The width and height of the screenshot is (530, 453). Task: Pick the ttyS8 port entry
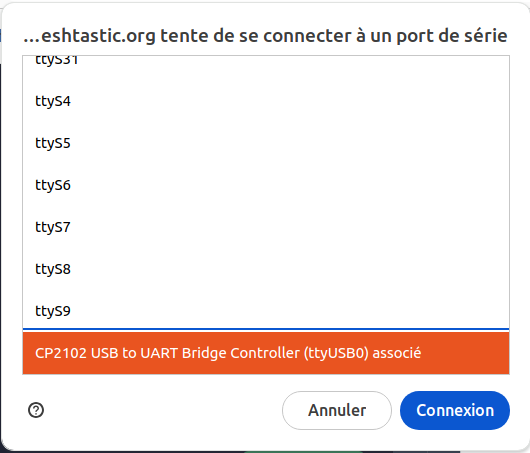coord(266,269)
